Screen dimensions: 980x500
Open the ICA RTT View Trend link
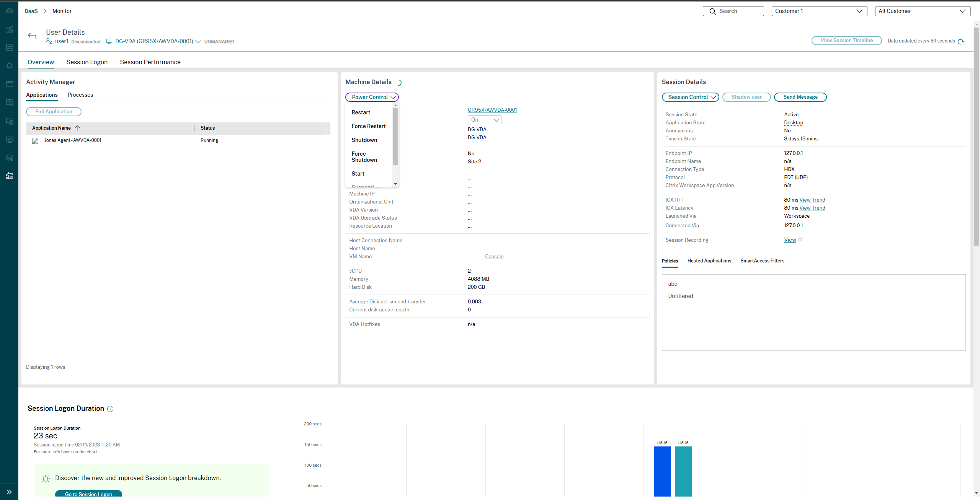(x=812, y=200)
